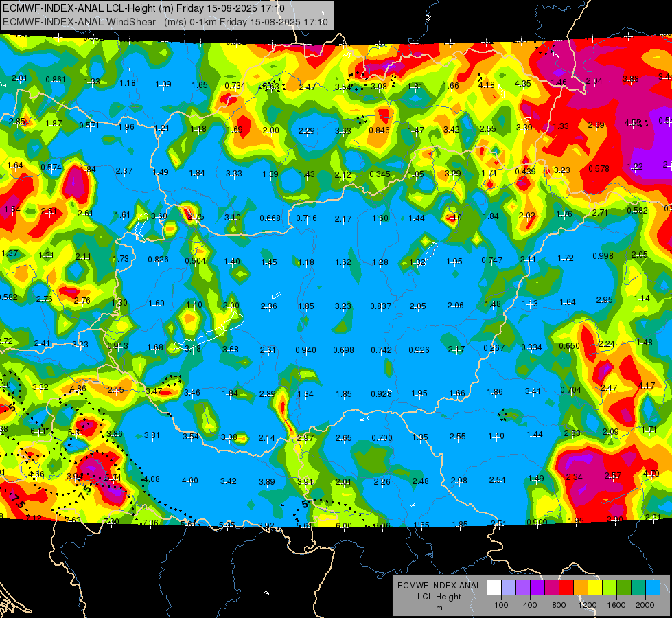Pick the teal green legend swatch

click(x=638, y=588)
